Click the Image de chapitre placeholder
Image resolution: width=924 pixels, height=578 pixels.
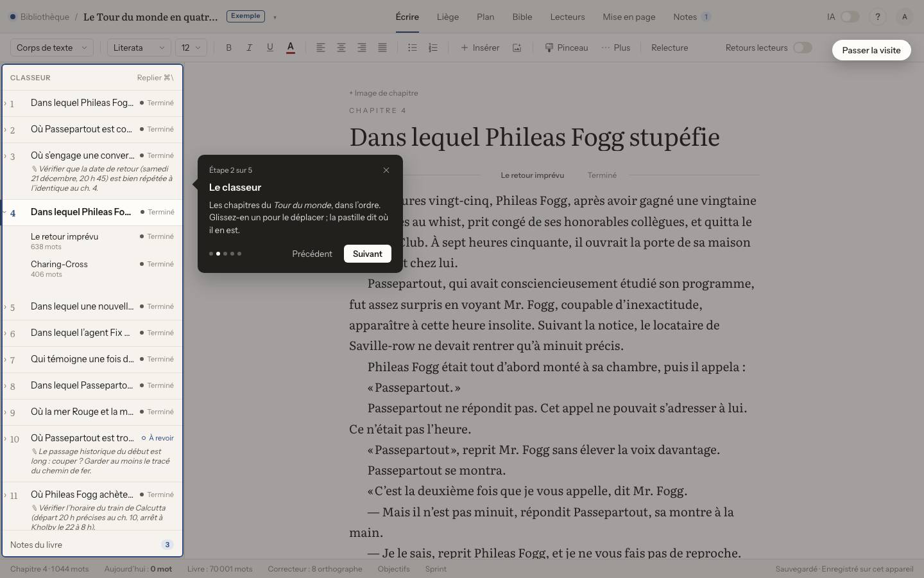[384, 93]
